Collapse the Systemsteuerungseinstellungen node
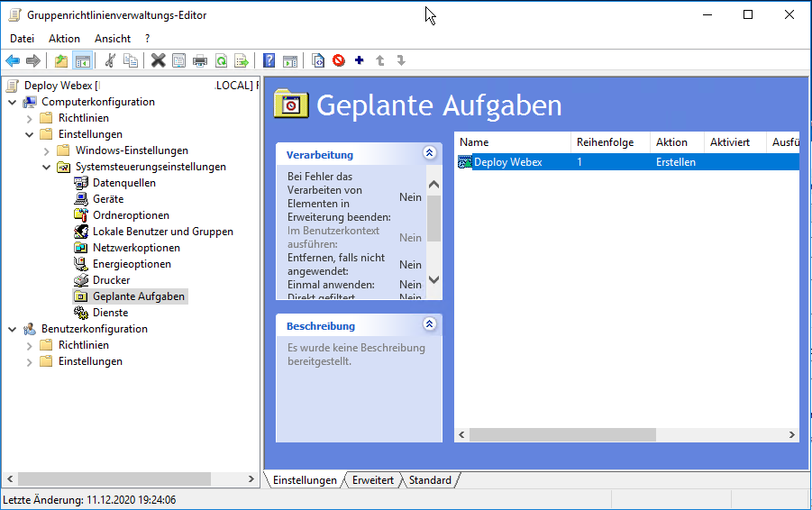 tap(47, 168)
